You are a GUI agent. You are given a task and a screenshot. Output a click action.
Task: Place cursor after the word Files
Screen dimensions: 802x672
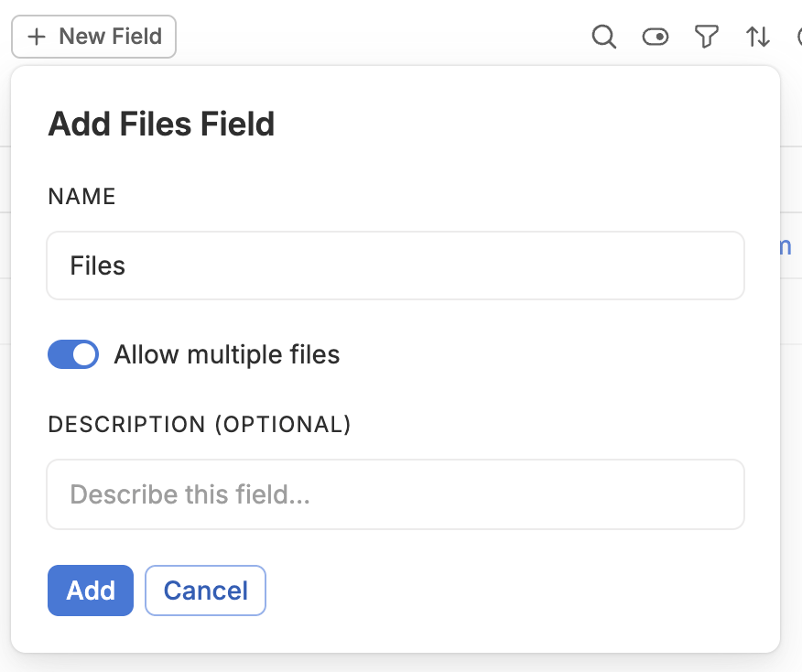tap(126, 266)
